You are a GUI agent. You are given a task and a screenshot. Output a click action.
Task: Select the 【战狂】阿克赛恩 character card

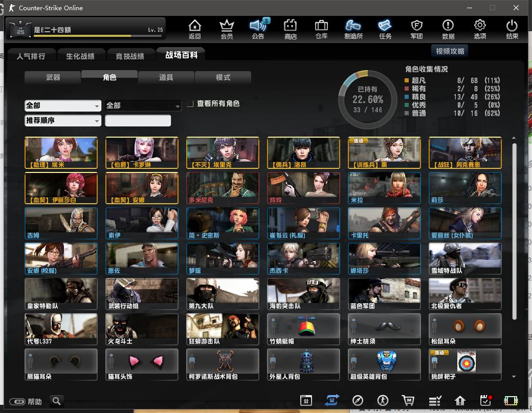pos(465,153)
